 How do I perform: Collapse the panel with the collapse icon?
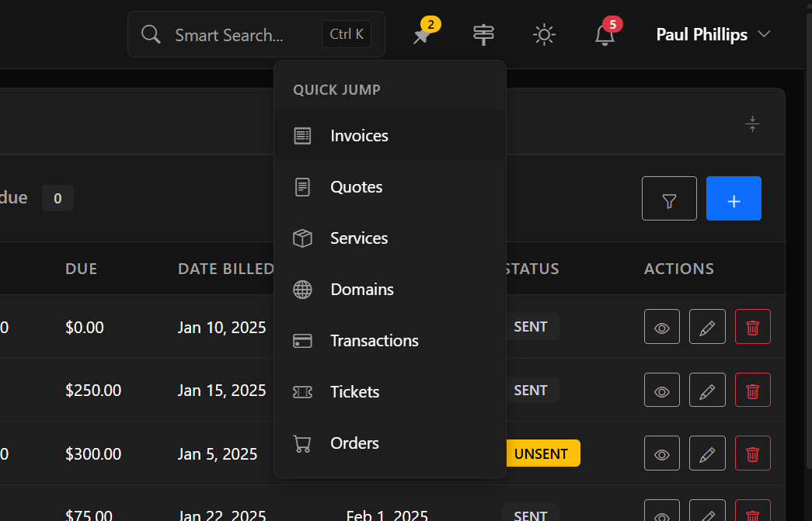(752, 123)
